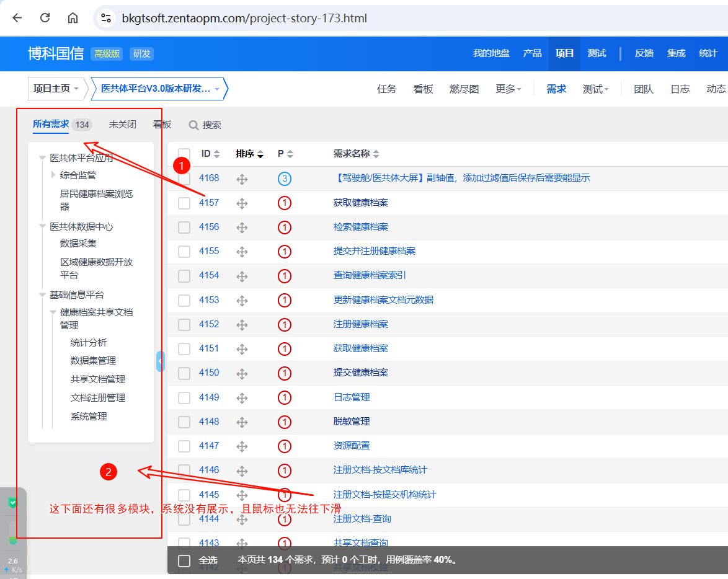Open story ID 4153 link
Viewport: 728px width, 579px height.
(209, 299)
